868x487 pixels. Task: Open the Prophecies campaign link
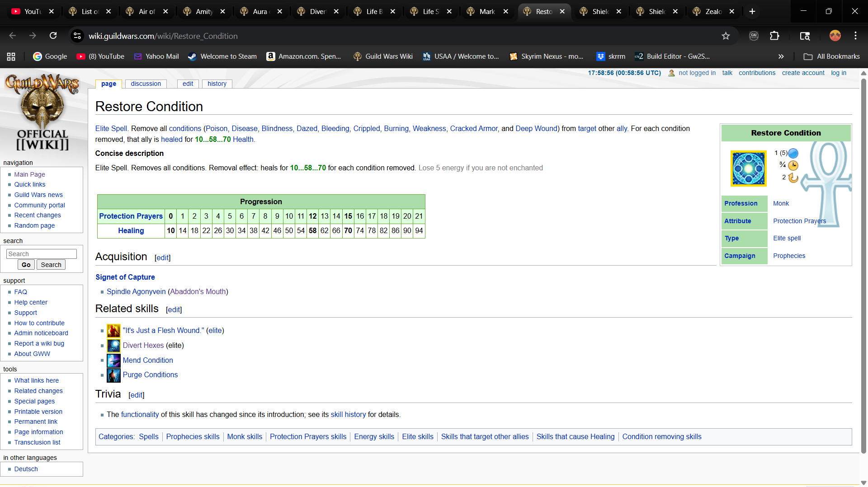pyautogui.click(x=789, y=256)
